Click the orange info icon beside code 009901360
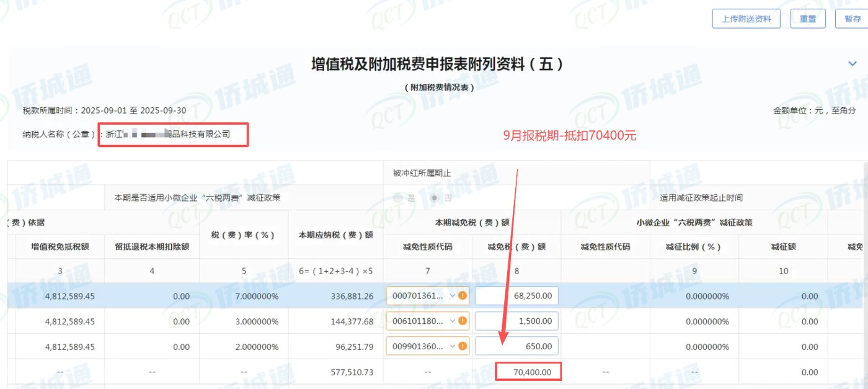The height and width of the screenshot is (389, 868). tap(463, 346)
